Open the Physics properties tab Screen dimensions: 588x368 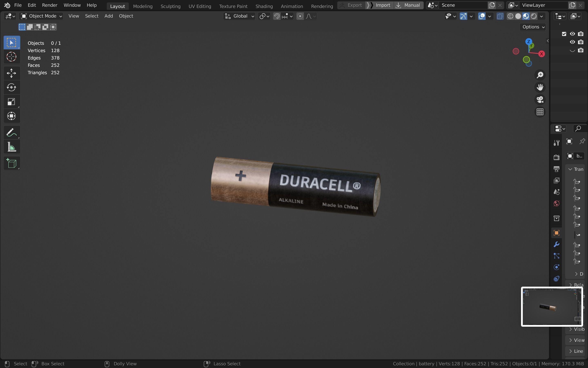point(556,267)
